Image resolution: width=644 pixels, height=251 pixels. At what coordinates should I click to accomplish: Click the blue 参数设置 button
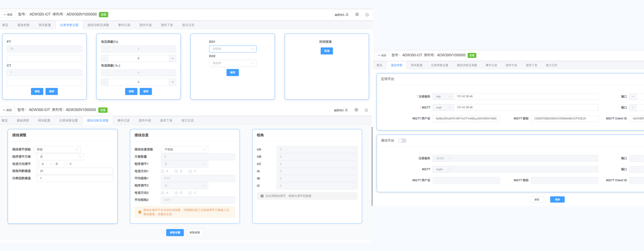(x=175, y=233)
